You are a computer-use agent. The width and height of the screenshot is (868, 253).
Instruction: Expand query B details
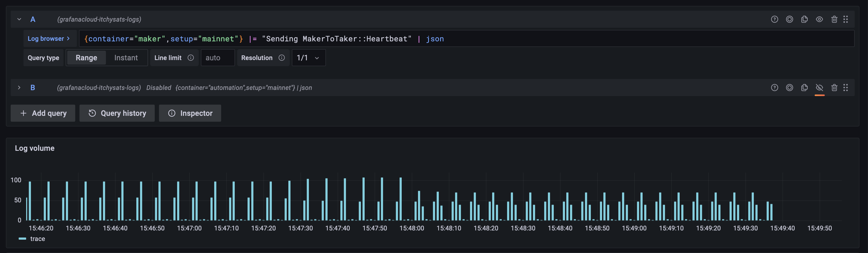[19, 87]
